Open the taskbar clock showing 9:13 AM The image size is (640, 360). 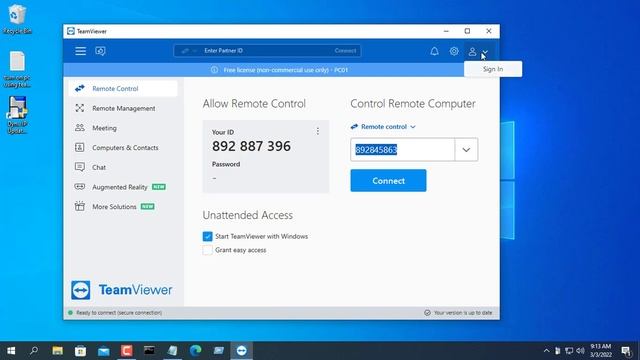click(x=600, y=351)
